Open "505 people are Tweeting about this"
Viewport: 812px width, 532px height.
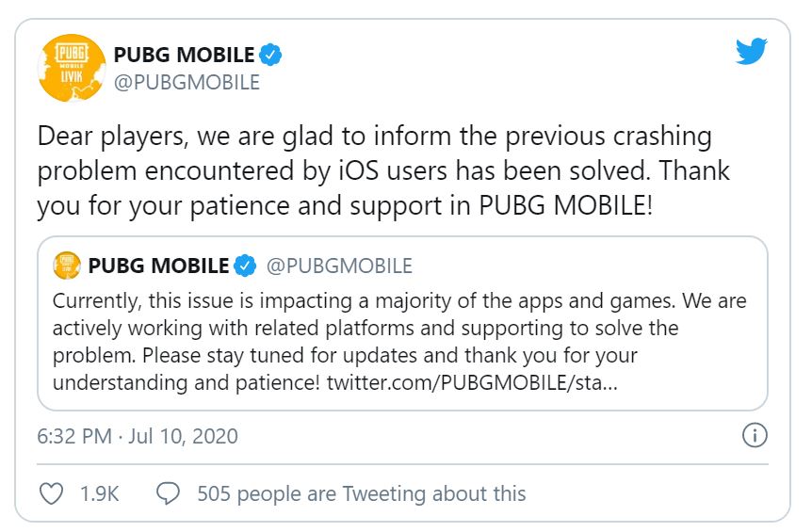[362, 493]
